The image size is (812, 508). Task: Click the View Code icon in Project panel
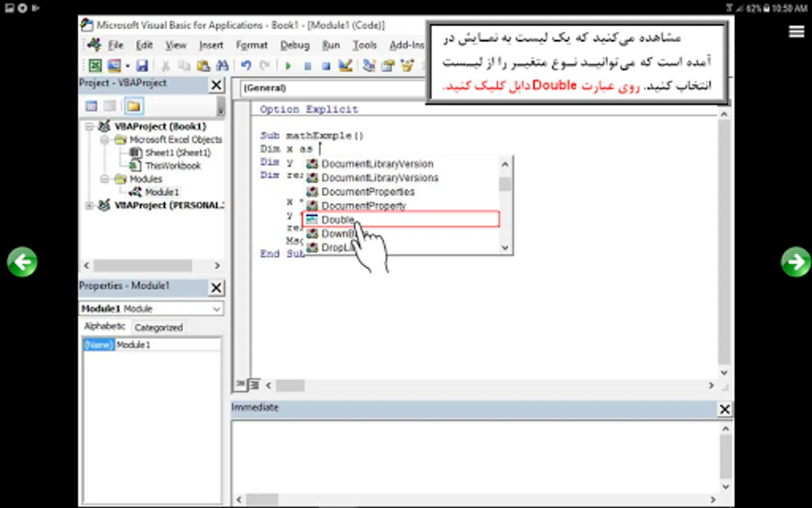click(x=91, y=106)
